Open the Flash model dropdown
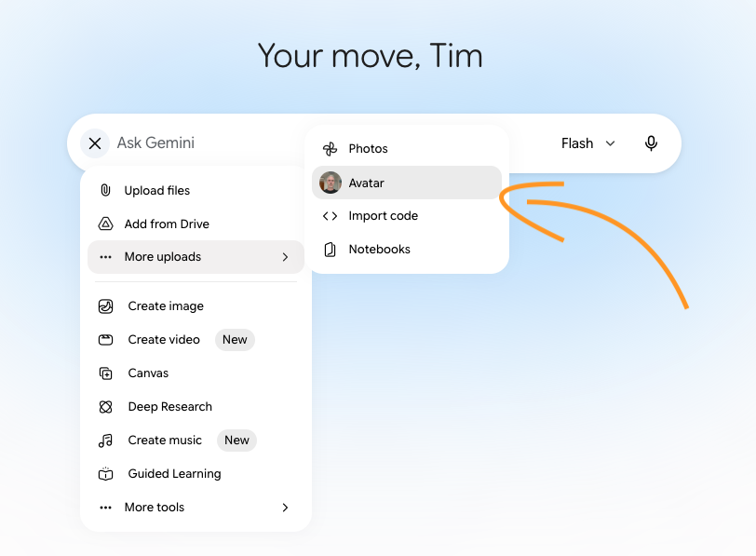Viewport: 756px width, 556px height. (x=587, y=143)
